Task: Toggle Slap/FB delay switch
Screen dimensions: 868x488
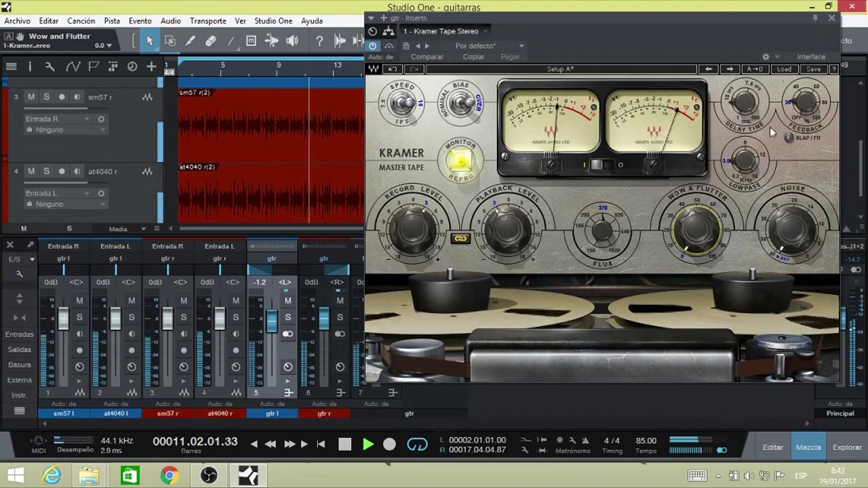Action: point(789,138)
